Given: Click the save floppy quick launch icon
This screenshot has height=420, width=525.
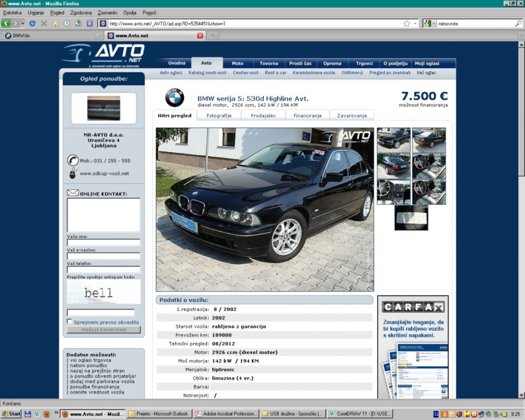Looking at the screenshot, I should (28, 414).
